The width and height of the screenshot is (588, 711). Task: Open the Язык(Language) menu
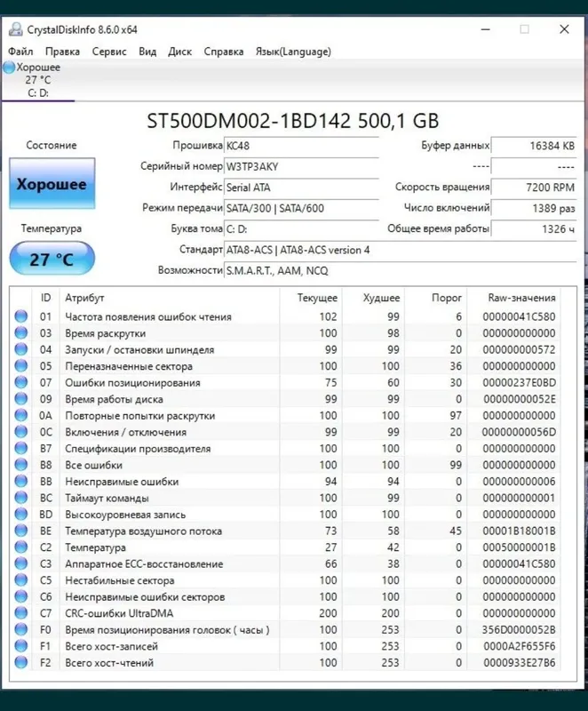click(293, 52)
